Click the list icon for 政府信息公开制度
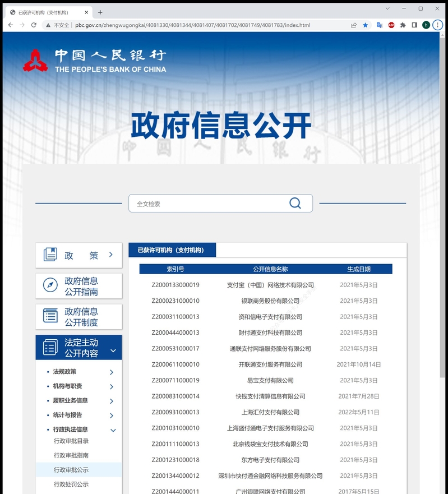 (x=50, y=316)
